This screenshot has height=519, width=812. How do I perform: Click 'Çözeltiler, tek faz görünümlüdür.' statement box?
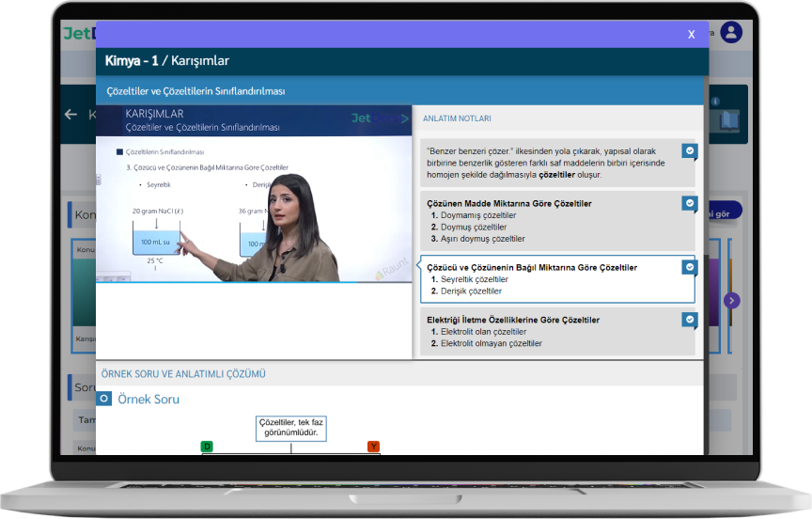tap(291, 428)
